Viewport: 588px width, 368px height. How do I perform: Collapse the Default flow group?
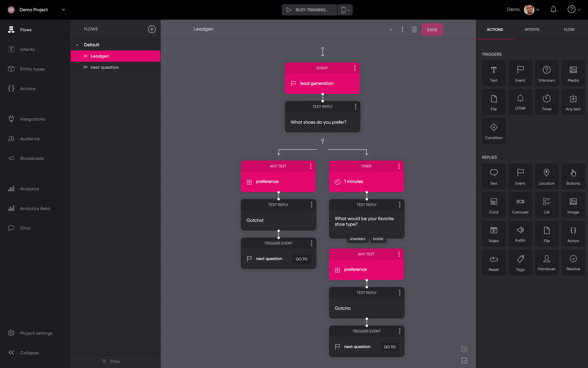[77, 45]
